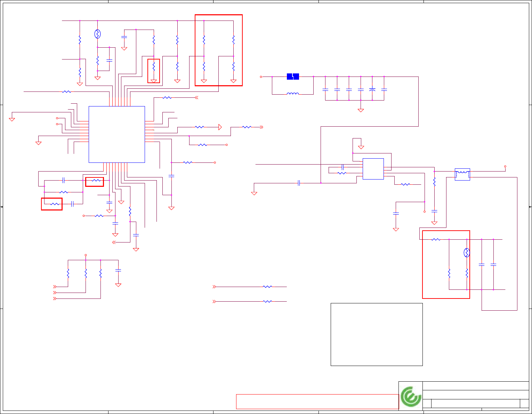Select the upper of the two isolated series resistors
The width and height of the screenshot is (532, 414).
[267, 287]
